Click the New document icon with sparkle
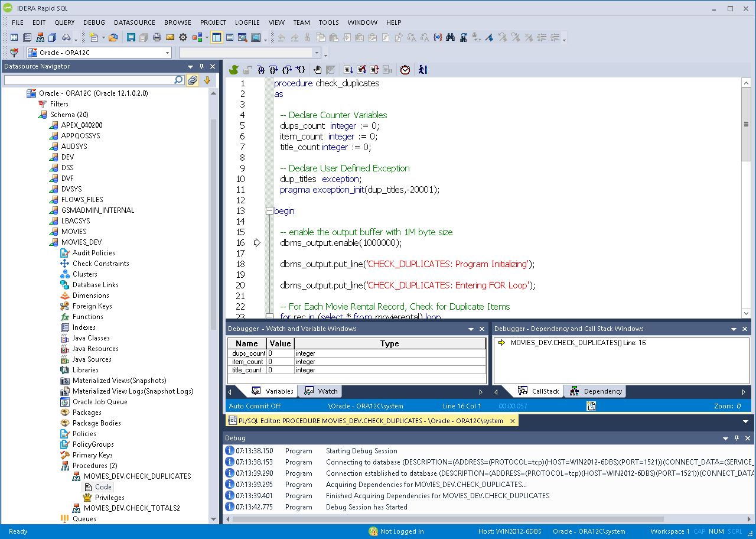The width and height of the screenshot is (756, 539). point(94,37)
